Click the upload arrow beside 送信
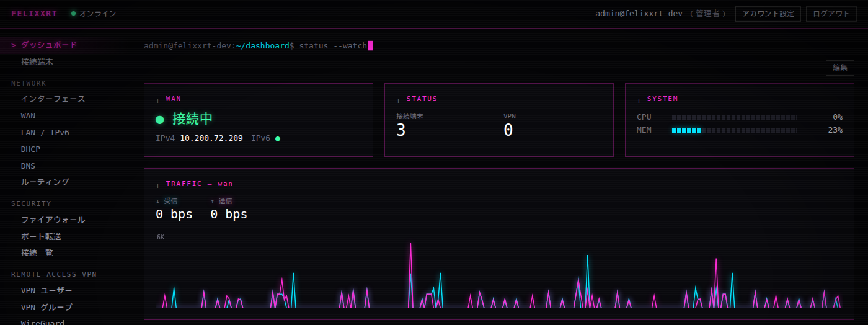868x325 pixels. click(213, 201)
